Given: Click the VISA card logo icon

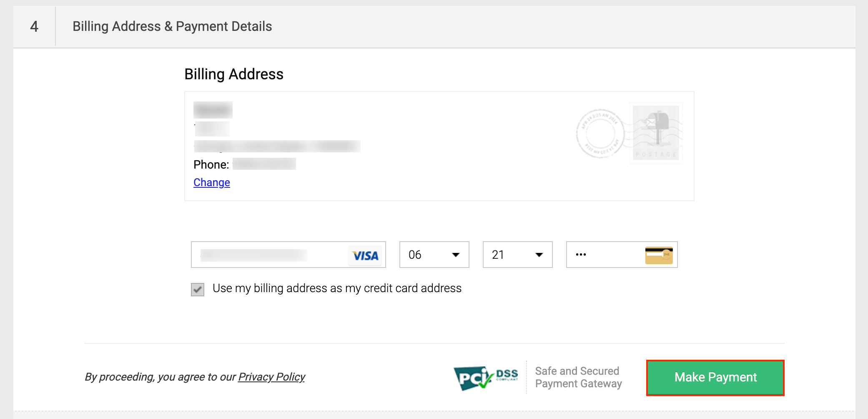Looking at the screenshot, I should (365, 255).
